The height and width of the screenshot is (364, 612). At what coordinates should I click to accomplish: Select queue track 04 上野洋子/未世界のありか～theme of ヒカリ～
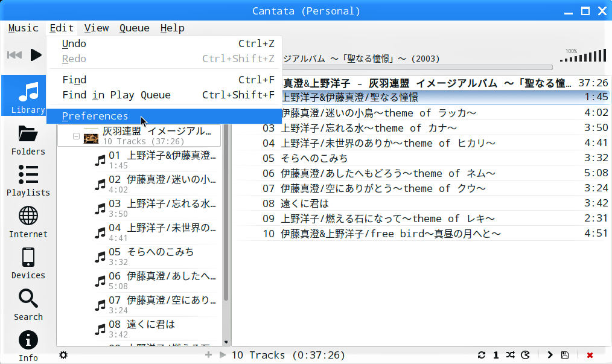pyautogui.click(x=421, y=143)
